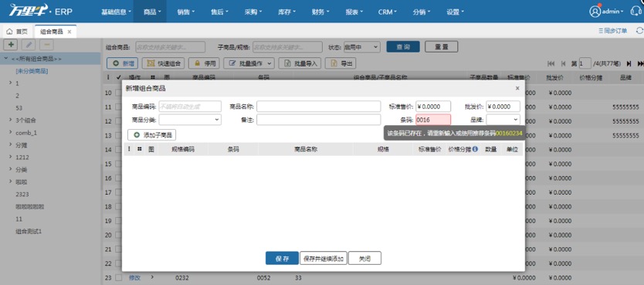Tick the checkbox on row 23
Screen dimensions: 644x285
pyautogui.click(x=119, y=278)
